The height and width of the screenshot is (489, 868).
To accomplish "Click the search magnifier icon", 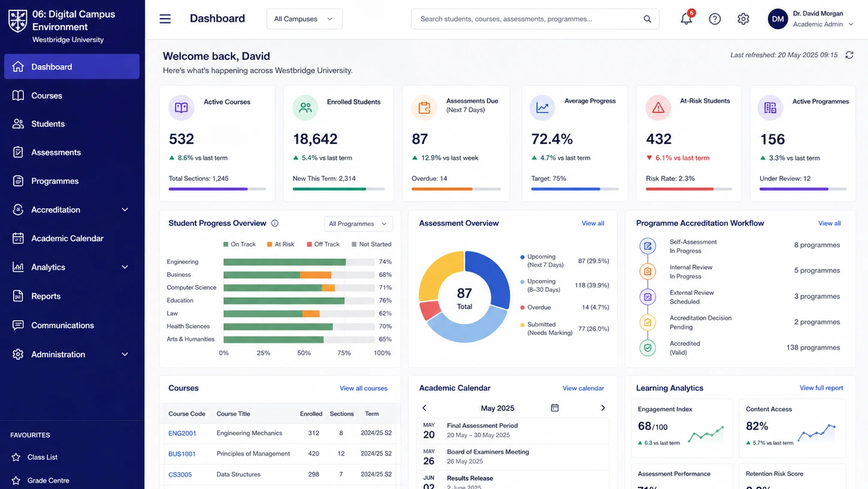I will 647,19.
